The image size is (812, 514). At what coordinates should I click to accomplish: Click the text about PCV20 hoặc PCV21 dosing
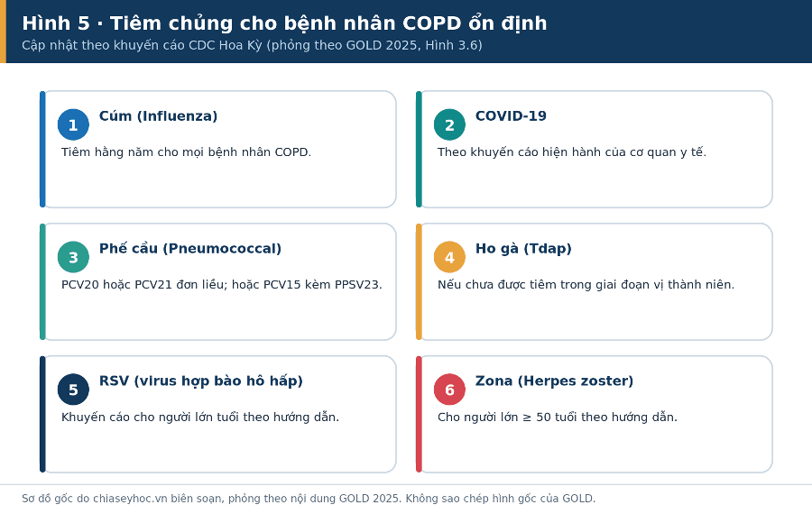(222, 285)
